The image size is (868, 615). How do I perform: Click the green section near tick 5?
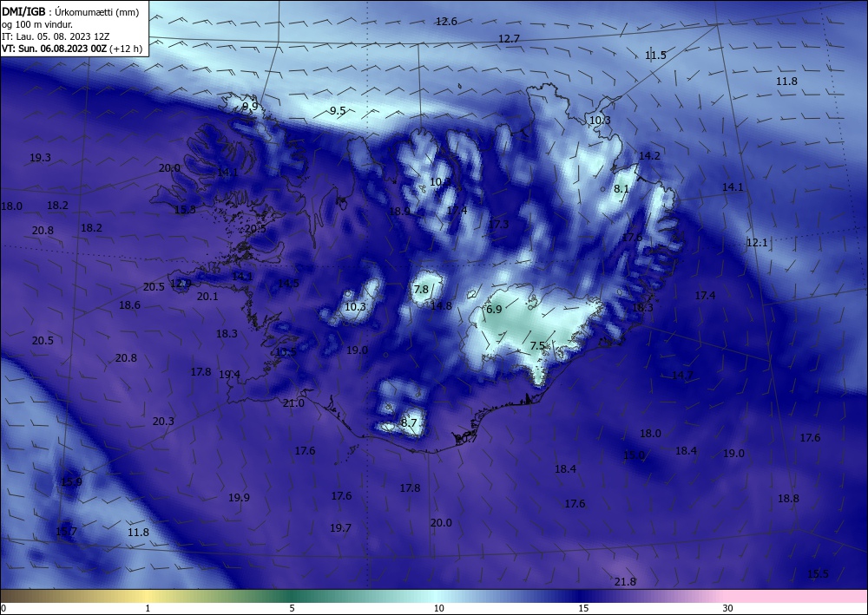point(293,596)
